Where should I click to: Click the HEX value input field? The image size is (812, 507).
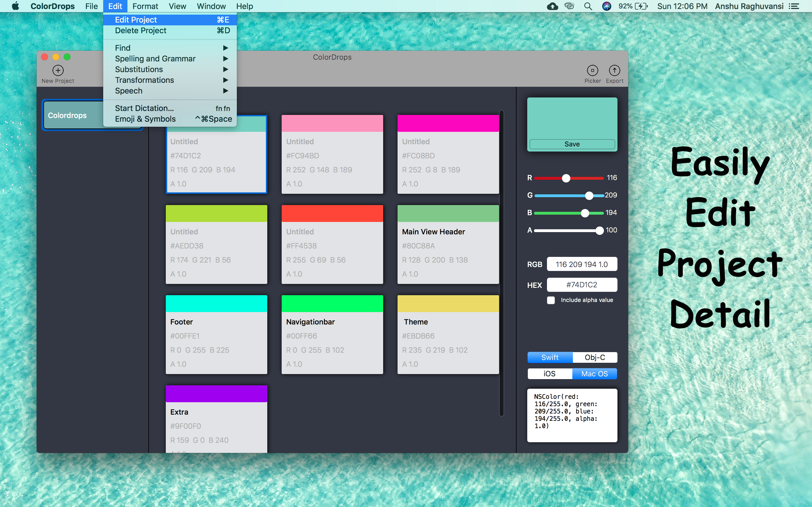[582, 285]
